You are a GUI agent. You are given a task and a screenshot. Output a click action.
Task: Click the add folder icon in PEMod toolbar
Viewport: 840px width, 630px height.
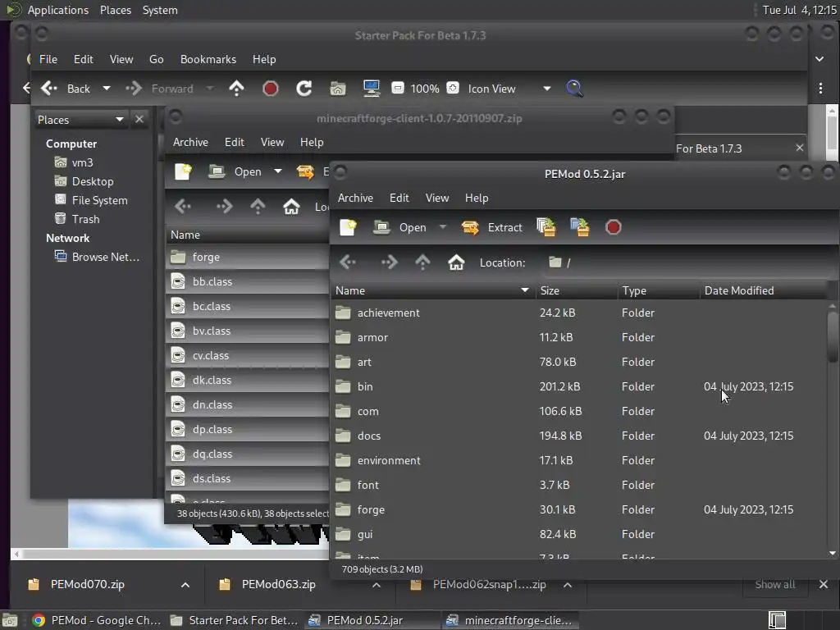click(579, 227)
